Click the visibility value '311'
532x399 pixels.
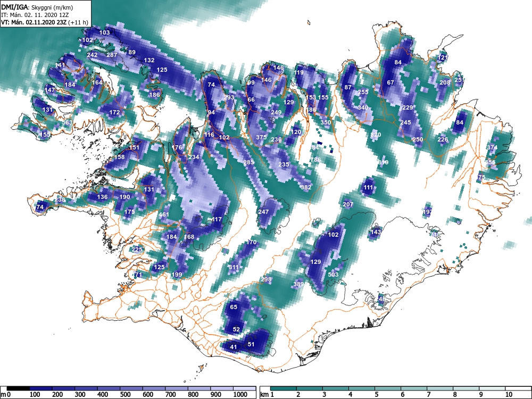pos(234,267)
